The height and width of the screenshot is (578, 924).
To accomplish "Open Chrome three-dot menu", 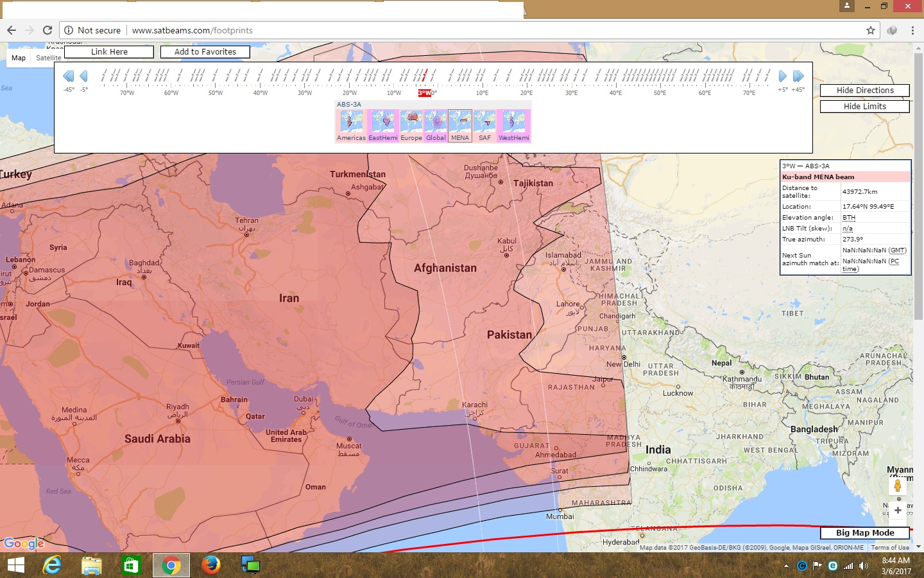I will point(912,30).
